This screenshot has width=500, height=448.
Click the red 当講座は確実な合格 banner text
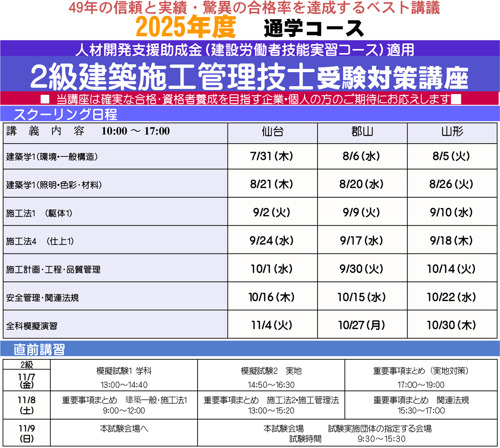(x=251, y=100)
